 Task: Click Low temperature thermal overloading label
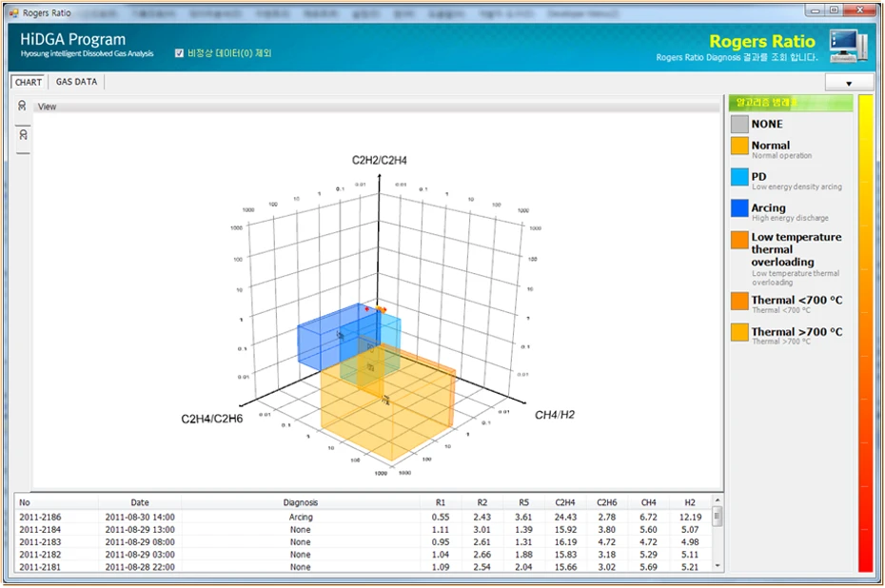pos(796,249)
